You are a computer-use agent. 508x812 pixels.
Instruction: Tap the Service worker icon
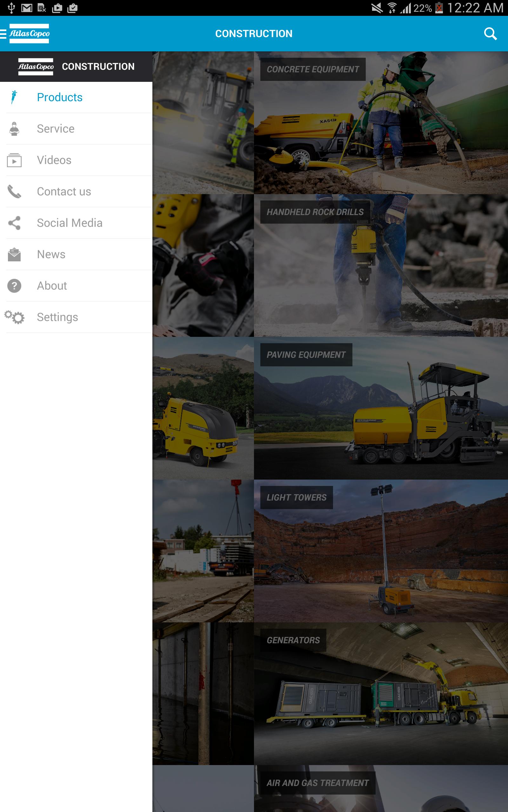pyautogui.click(x=14, y=129)
